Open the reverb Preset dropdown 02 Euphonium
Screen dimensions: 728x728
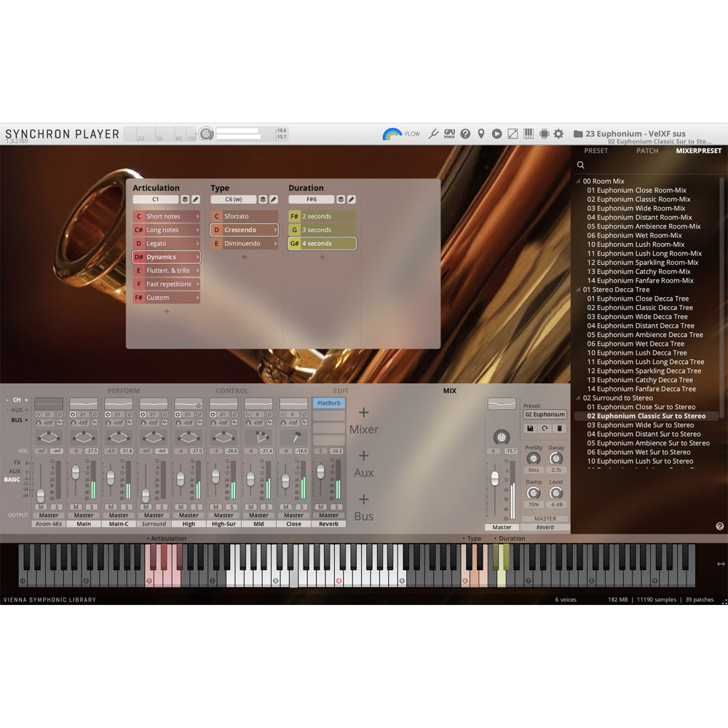(x=545, y=415)
